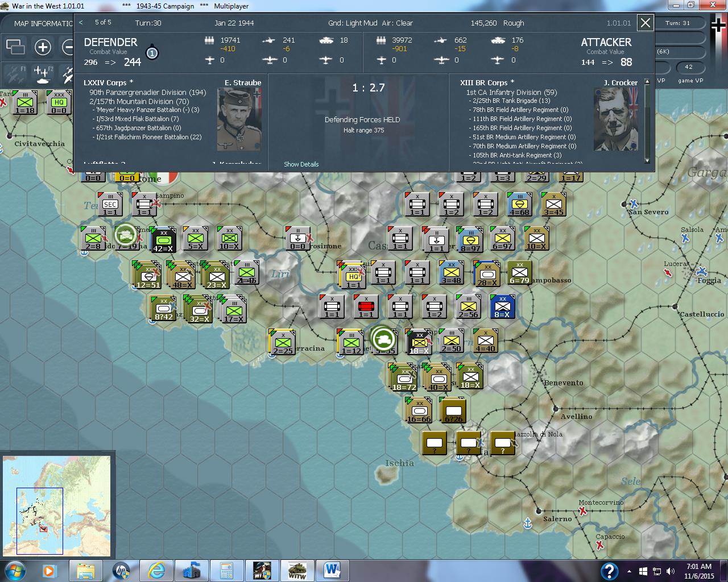The width and height of the screenshot is (728, 582).
Task: Select the 6=79 dark green infantry counter
Action: coord(519,273)
